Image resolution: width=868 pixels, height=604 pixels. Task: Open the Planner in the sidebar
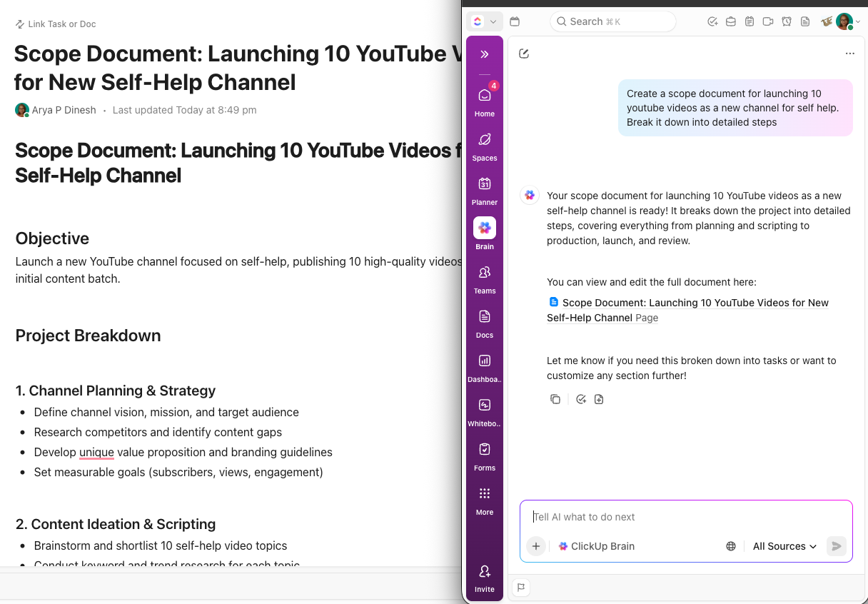[484, 188]
